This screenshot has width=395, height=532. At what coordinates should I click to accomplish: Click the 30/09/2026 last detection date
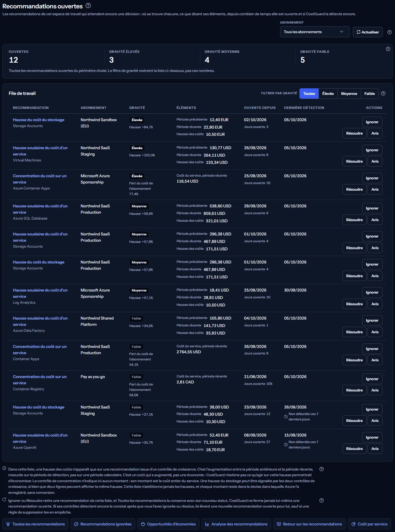295,290
